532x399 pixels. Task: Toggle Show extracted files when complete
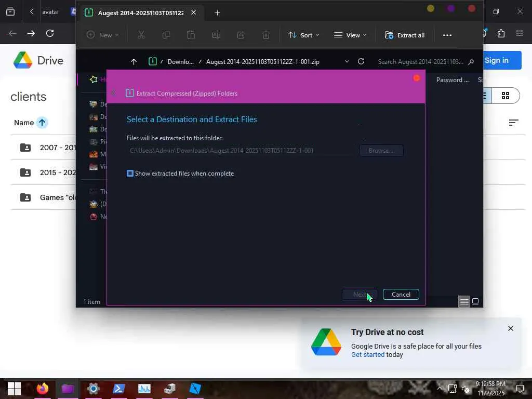tap(130, 174)
